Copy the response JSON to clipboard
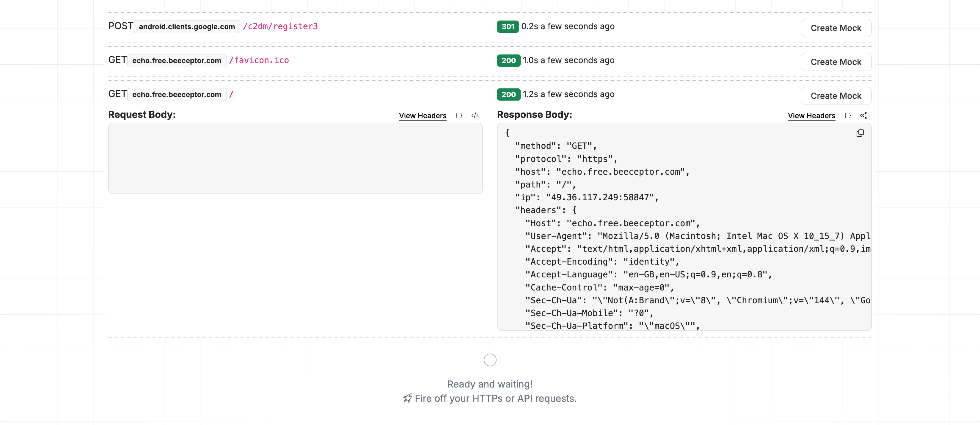The height and width of the screenshot is (425, 980). 860,133
